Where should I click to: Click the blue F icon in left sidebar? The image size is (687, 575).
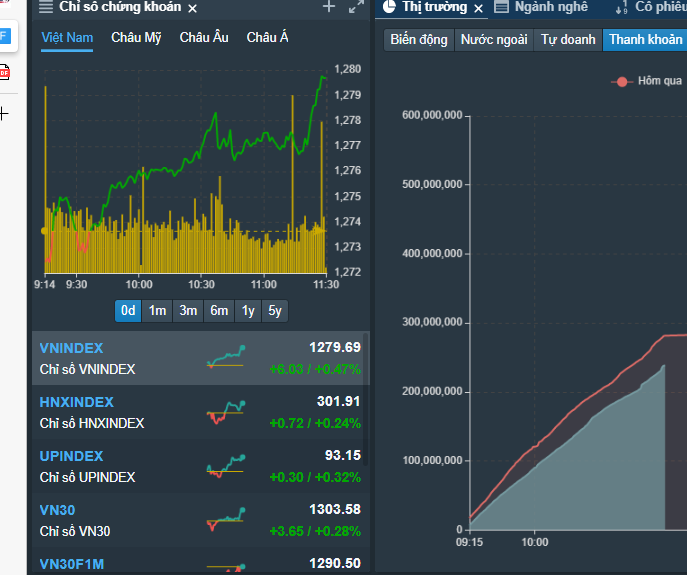click(x=4, y=36)
